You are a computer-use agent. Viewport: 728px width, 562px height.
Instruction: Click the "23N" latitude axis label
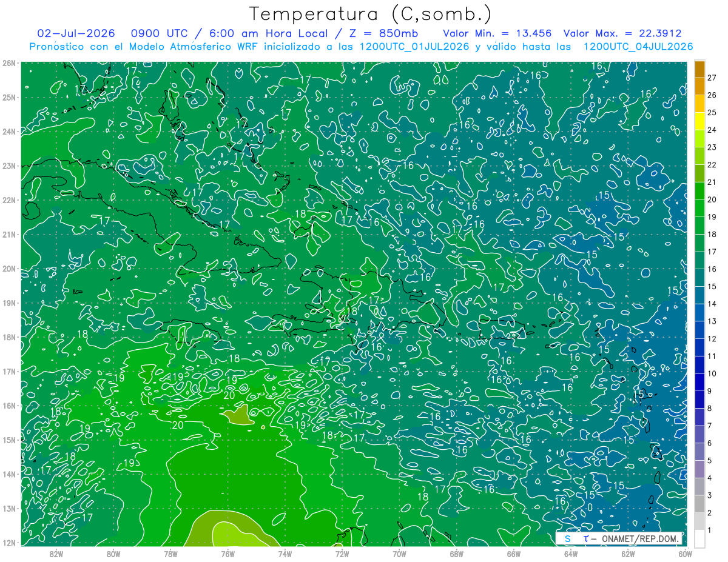pyautogui.click(x=9, y=166)
